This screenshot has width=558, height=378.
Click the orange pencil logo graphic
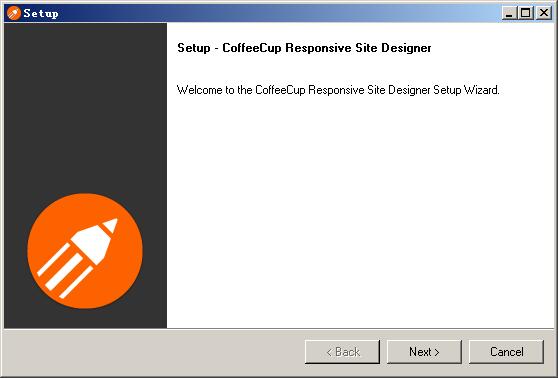pyautogui.click(x=85, y=251)
